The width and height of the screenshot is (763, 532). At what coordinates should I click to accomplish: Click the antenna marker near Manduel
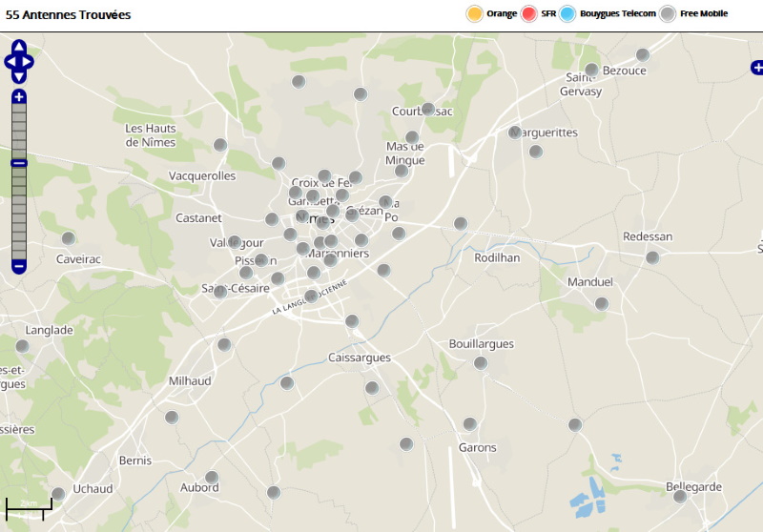pyautogui.click(x=602, y=303)
